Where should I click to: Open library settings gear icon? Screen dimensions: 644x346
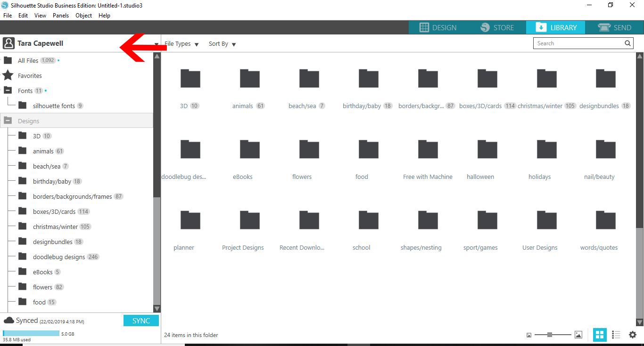633,335
